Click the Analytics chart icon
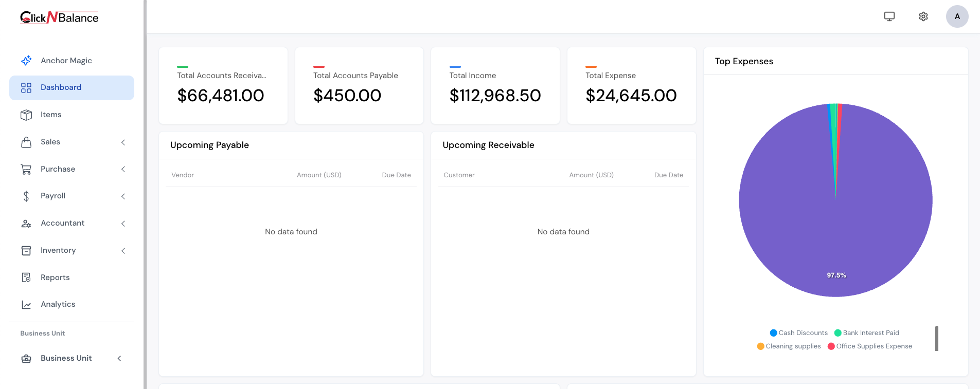980x389 pixels. (x=26, y=305)
